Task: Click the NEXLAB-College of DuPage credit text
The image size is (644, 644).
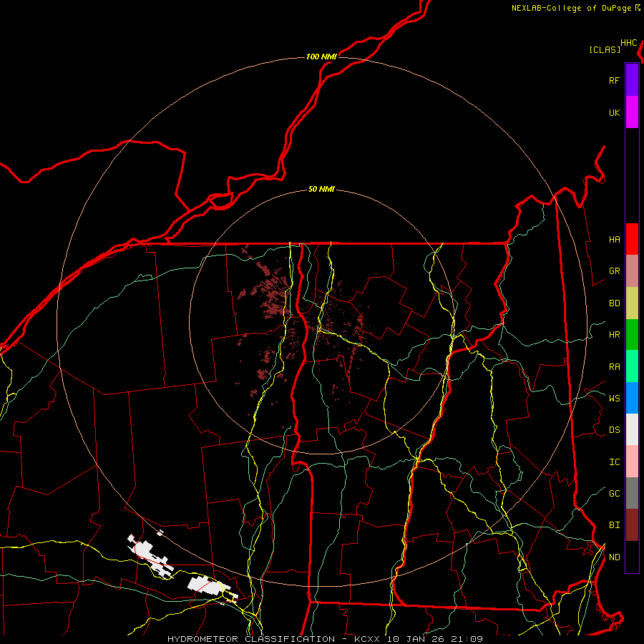Action: 571,8
